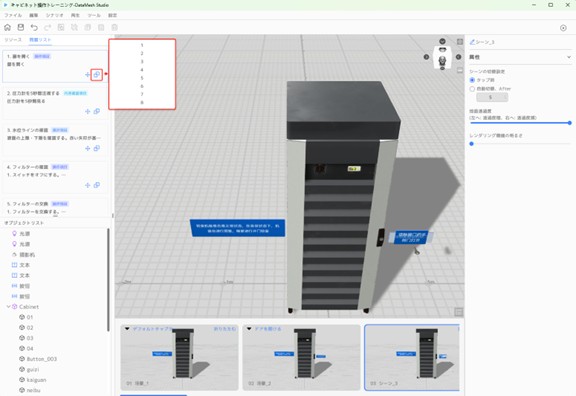Redo the last undone action
The image size is (576, 396).
coord(47,28)
